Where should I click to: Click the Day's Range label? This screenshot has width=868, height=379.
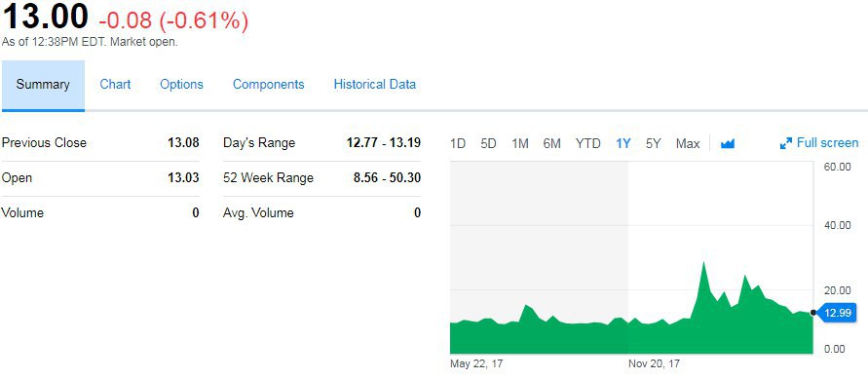(259, 143)
